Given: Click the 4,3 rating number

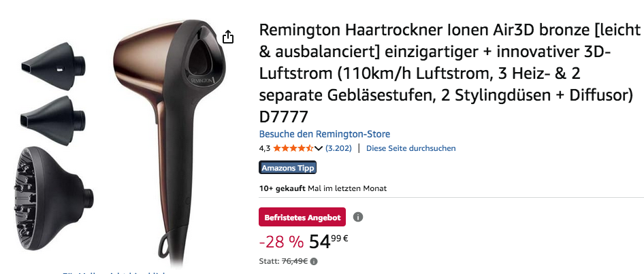Looking at the screenshot, I should 265,148.
